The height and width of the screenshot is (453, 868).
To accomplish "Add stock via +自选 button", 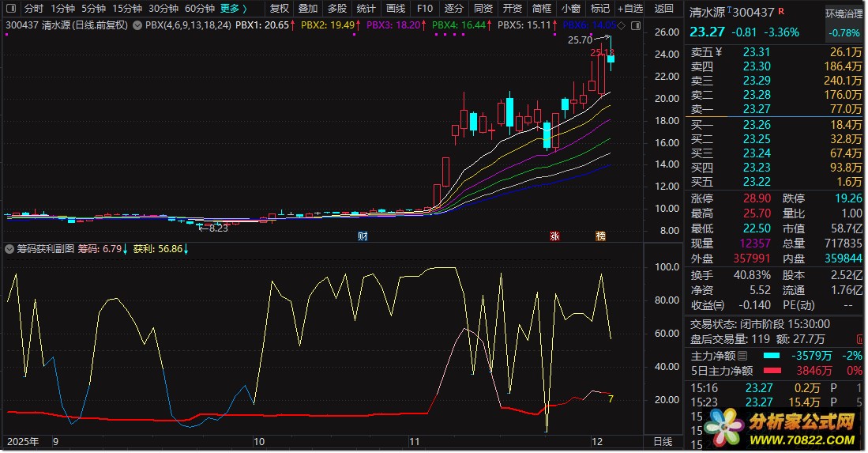I will point(630,9).
